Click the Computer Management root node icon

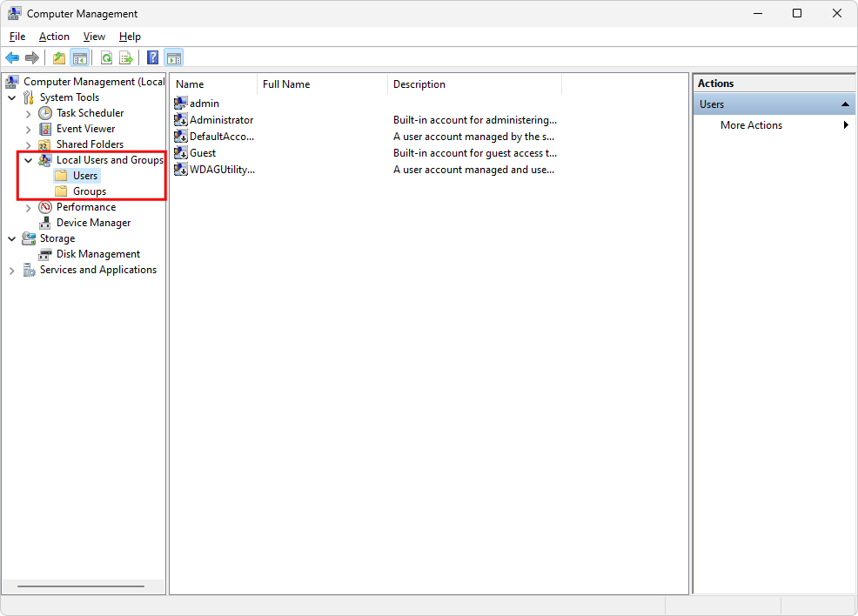click(x=12, y=82)
